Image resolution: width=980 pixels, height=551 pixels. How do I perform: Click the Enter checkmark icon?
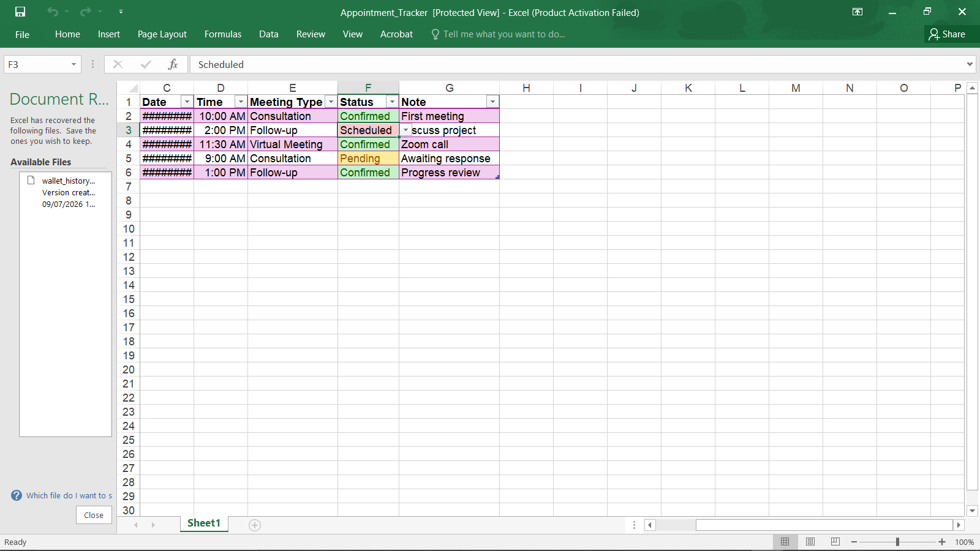click(x=146, y=64)
